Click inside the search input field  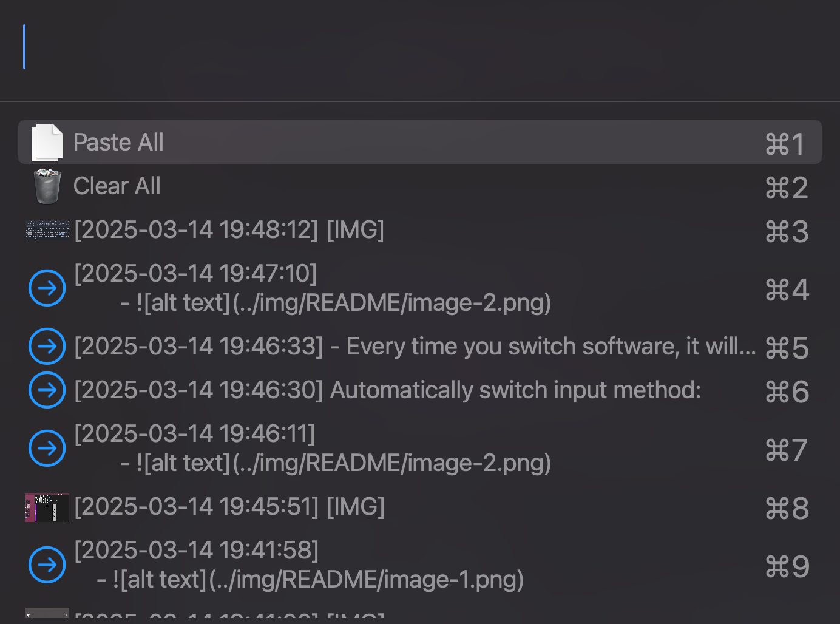[243, 47]
